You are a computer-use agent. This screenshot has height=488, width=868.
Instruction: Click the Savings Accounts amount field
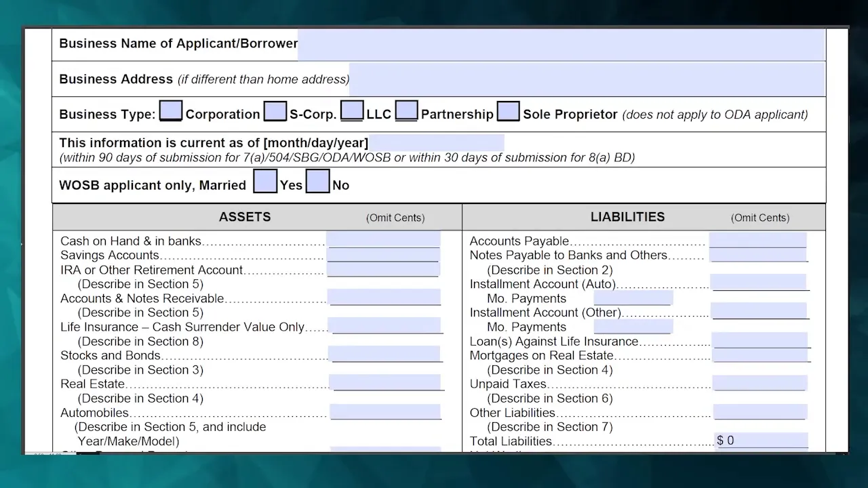(x=383, y=253)
